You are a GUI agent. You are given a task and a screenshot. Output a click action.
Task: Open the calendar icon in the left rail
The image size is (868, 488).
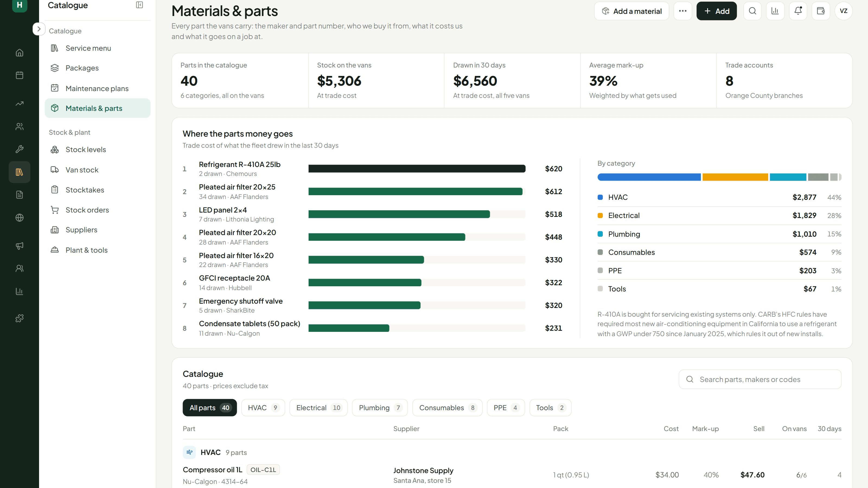[20, 75]
